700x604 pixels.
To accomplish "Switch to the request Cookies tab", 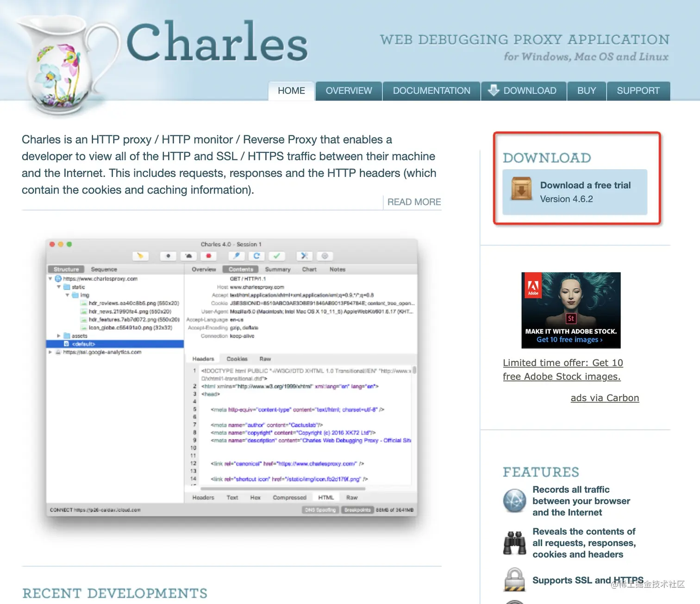I will 237,359.
